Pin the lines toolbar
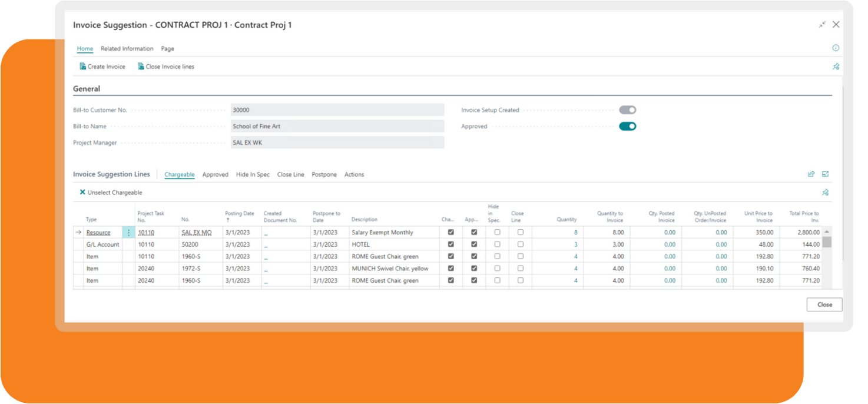Viewport: 868px width, 404px height. pyautogui.click(x=825, y=193)
